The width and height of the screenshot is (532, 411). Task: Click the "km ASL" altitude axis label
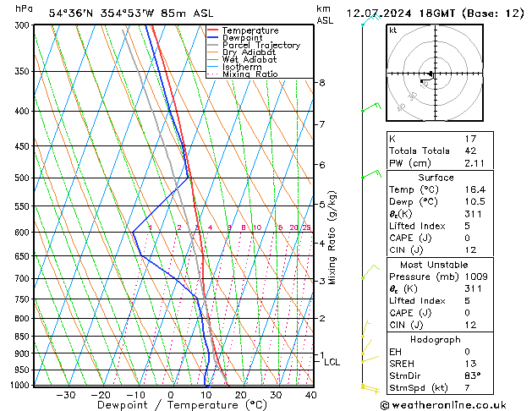(325, 14)
